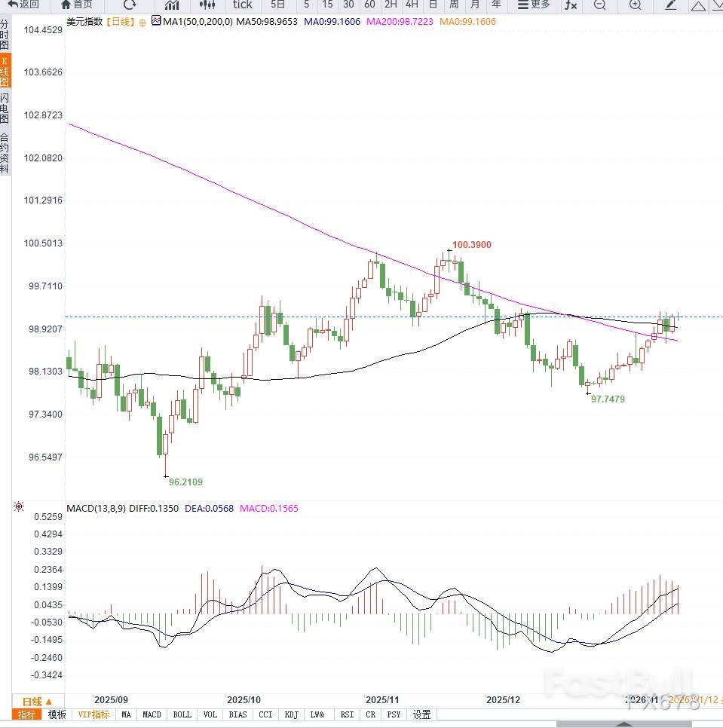Click the zoom out magnifier icon

pos(599,5)
